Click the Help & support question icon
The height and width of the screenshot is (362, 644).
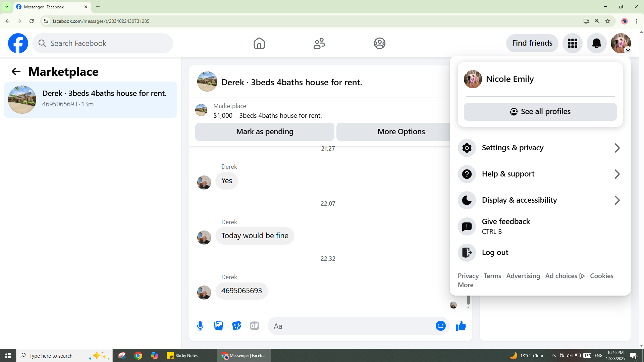tap(467, 174)
